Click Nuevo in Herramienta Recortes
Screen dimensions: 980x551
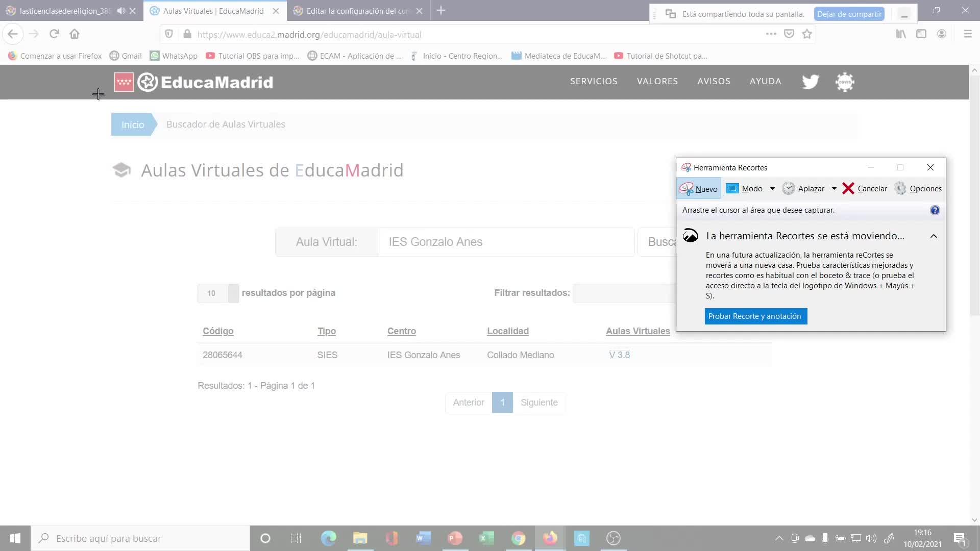click(x=699, y=189)
